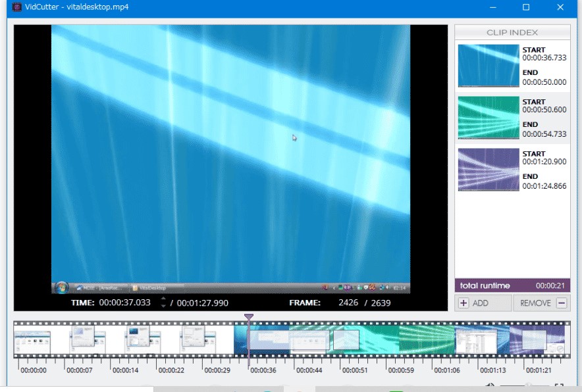Viewport: 582px width, 392px height.
Task: Click the 00:00:59 timeline ruler label
Action: point(401,370)
